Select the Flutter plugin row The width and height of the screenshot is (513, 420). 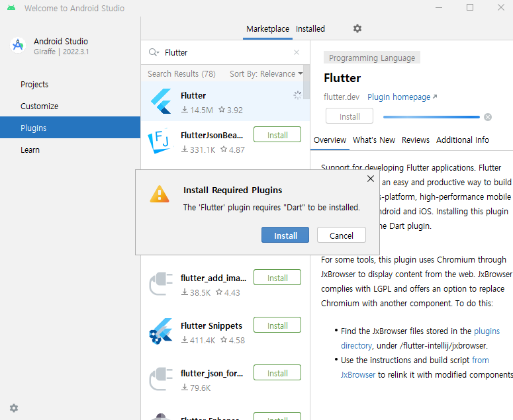pyautogui.click(x=225, y=102)
